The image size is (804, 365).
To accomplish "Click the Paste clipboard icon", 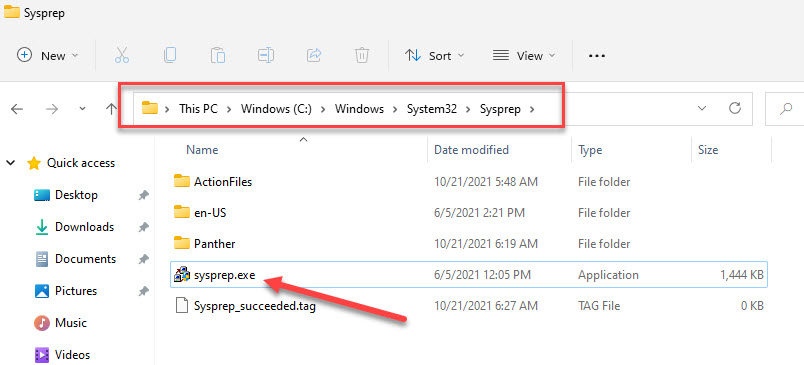I will (x=217, y=55).
